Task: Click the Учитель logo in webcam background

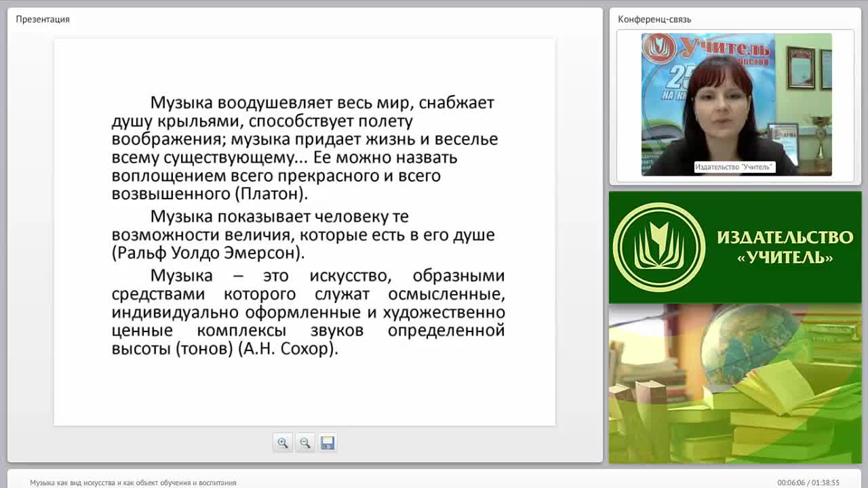Action: point(708,49)
